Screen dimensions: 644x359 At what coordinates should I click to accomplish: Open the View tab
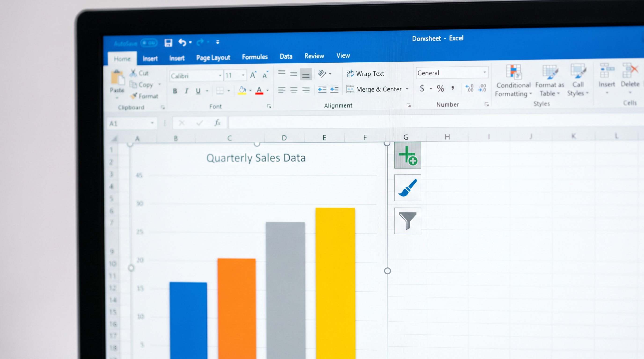343,55
